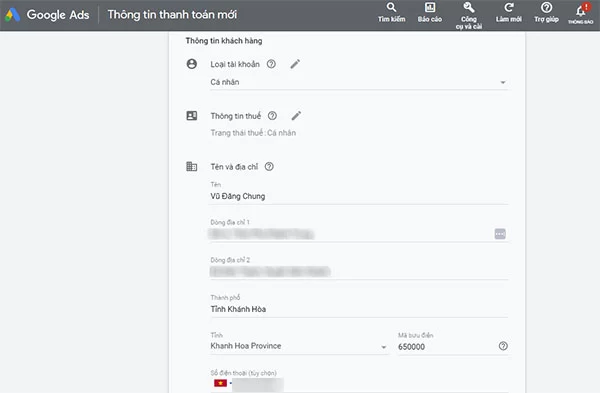Show help for Thông tin thuế
The width and height of the screenshot is (600, 393).
(272, 116)
